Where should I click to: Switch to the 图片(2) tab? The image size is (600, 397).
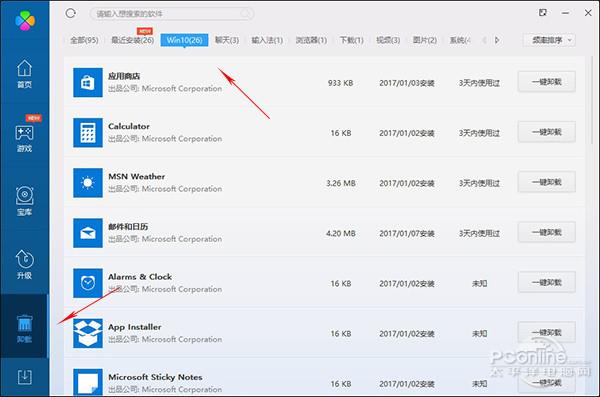[425, 40]
